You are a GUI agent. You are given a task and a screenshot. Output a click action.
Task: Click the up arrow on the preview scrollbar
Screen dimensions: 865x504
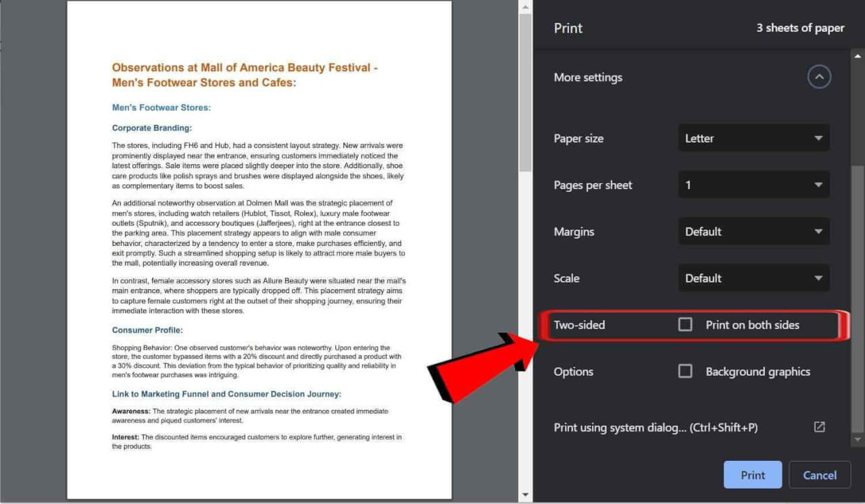click(526, 6)
